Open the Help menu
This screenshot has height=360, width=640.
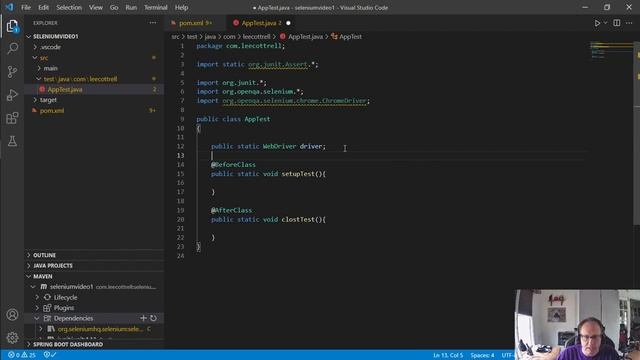point(181,7)
